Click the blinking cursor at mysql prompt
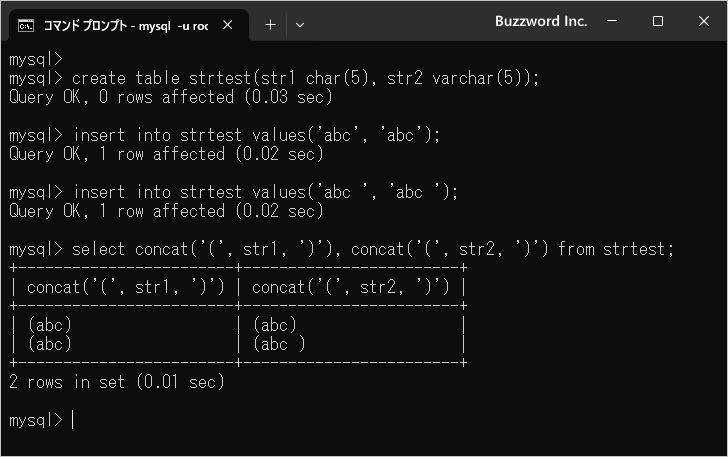728x457 pixels. [x=73, y=420]
